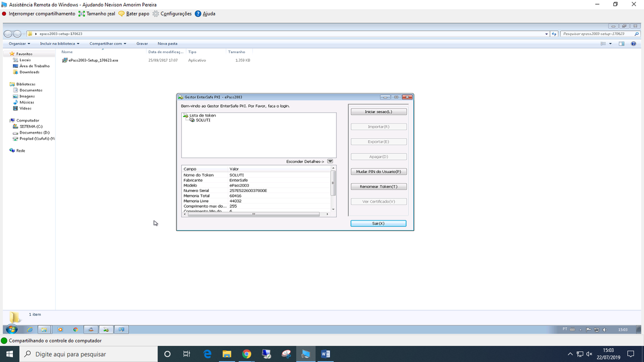Open Google Chrome from the taskbar
The image size is (644, 362).
tap(246, 353)
